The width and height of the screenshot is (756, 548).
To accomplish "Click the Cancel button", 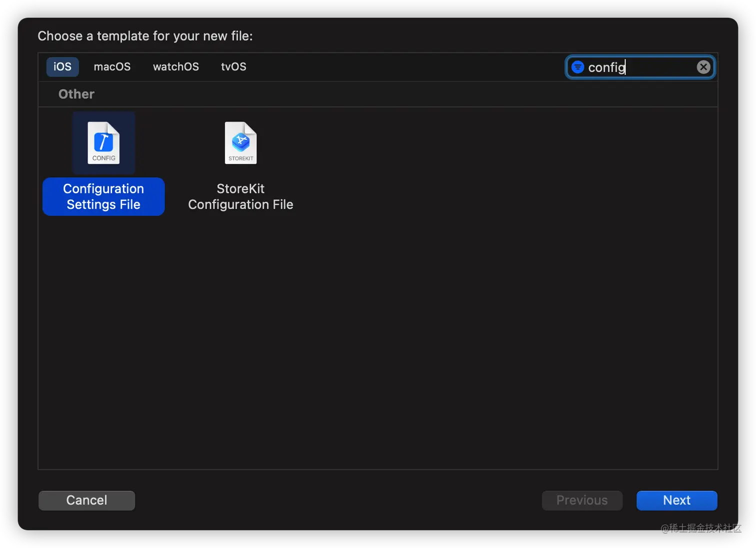I will tap(86, 501).
